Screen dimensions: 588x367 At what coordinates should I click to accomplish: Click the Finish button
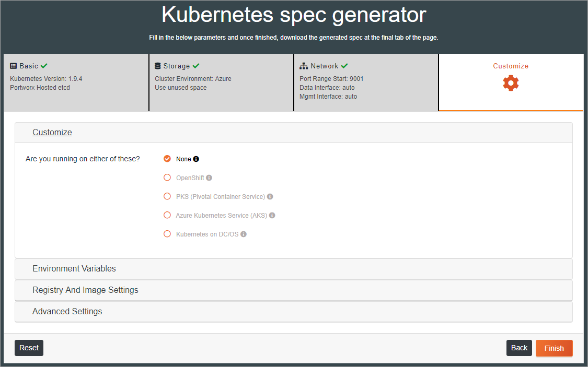click(554, 348)
